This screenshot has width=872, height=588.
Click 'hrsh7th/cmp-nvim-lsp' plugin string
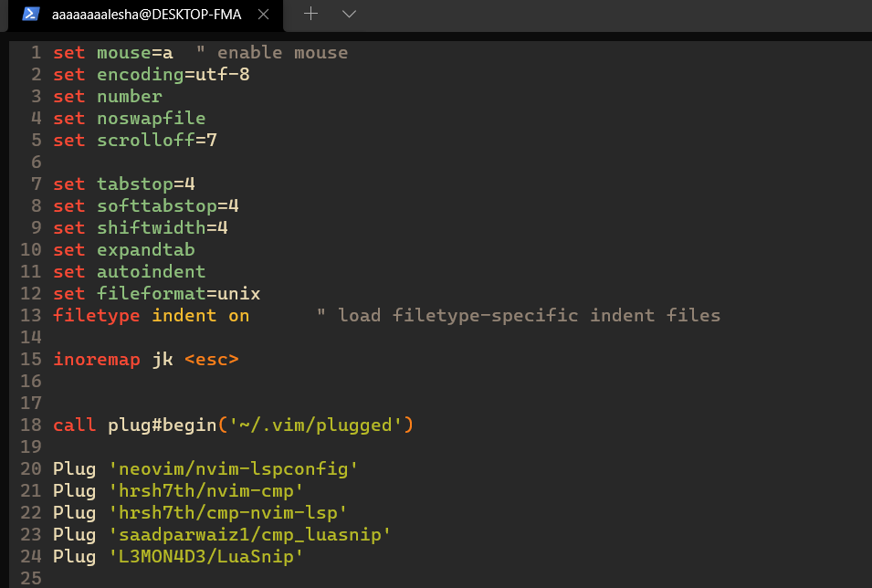[227, 512]
